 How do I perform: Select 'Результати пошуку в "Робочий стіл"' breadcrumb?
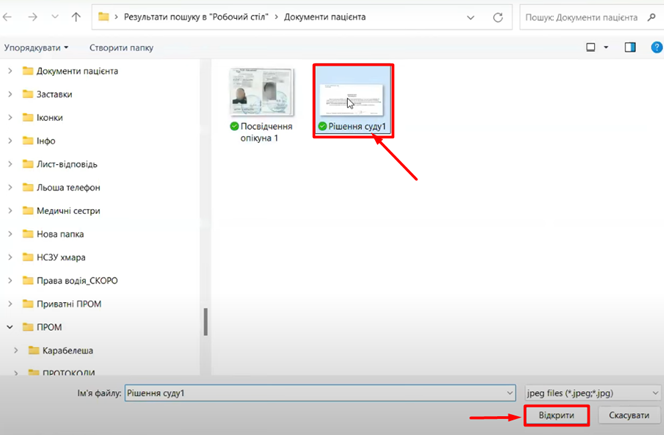[x=196, y=17]
